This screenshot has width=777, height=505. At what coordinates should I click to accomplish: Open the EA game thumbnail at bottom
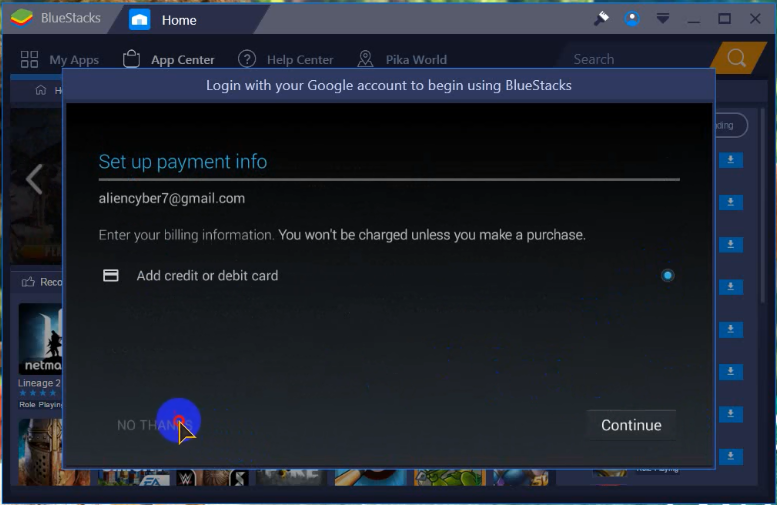pos(134,477)
